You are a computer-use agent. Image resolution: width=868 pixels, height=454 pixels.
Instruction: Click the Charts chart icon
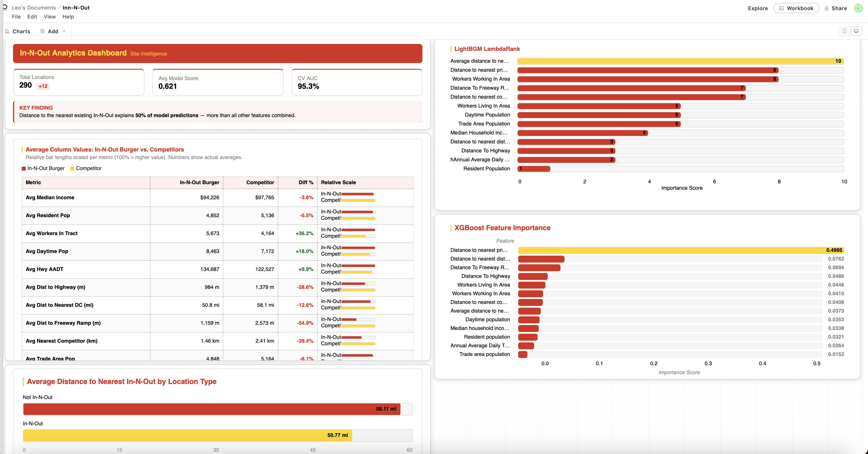[x=8, y=31]
